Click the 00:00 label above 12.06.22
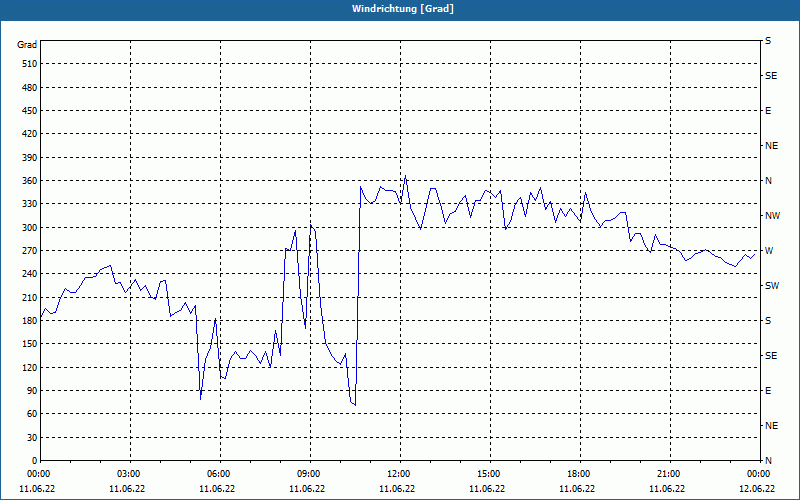The width and height of the screenshot is (800, 500). [x=759, y=474]
